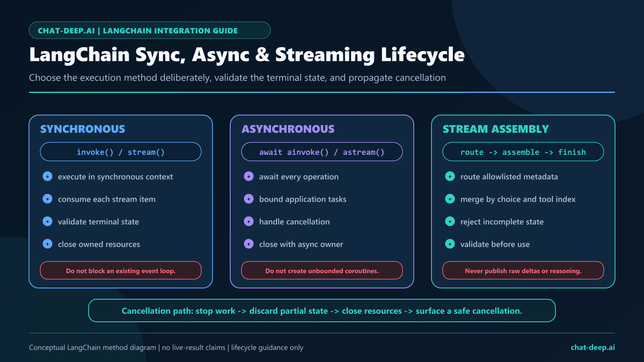Click the text await every operation
The height and width of the screenshot is (362, 644).
point(299,177)
